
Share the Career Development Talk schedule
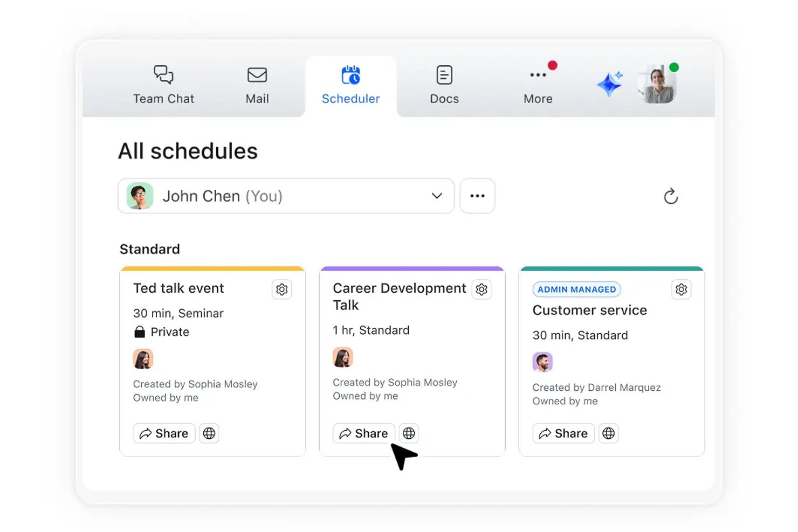pos(364,433)
